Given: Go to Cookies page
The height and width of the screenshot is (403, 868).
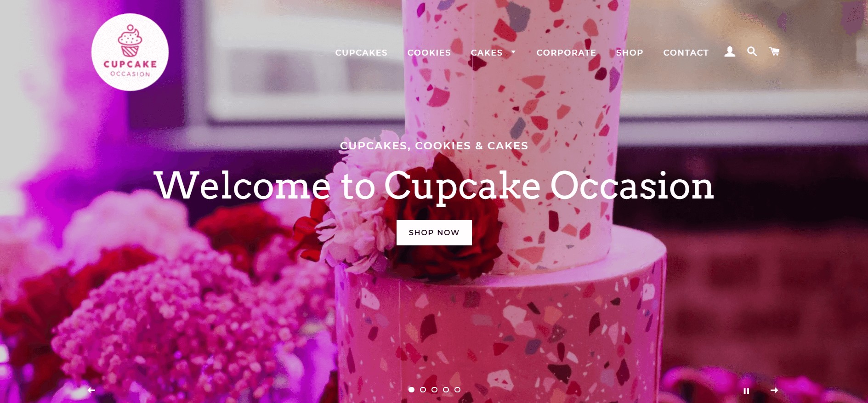Looking at the screenshot, I should click(429, 53).
